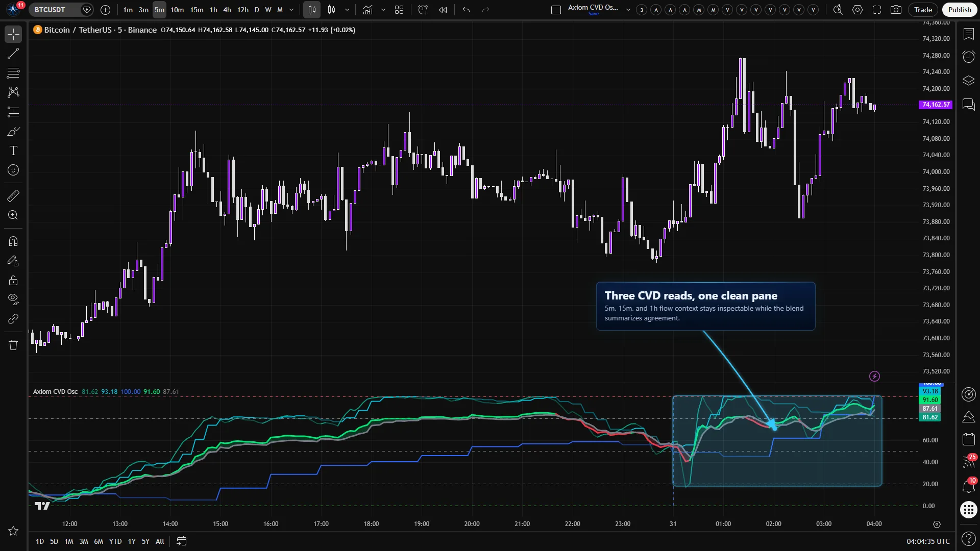The height and width of the screenshot is (551, 980).
Task: Toggle the layout square checkbox icon
Action: (556, 10)
